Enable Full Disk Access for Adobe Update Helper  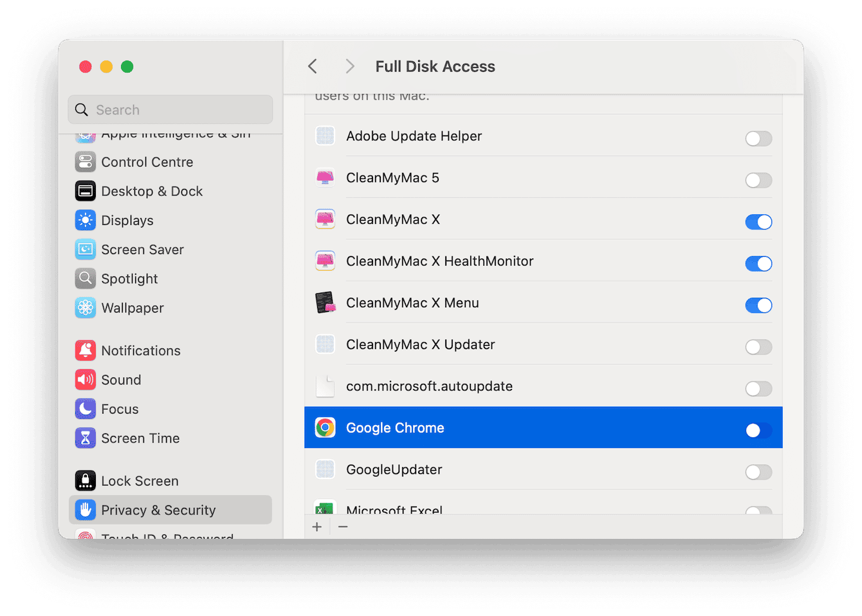(758, 138)
